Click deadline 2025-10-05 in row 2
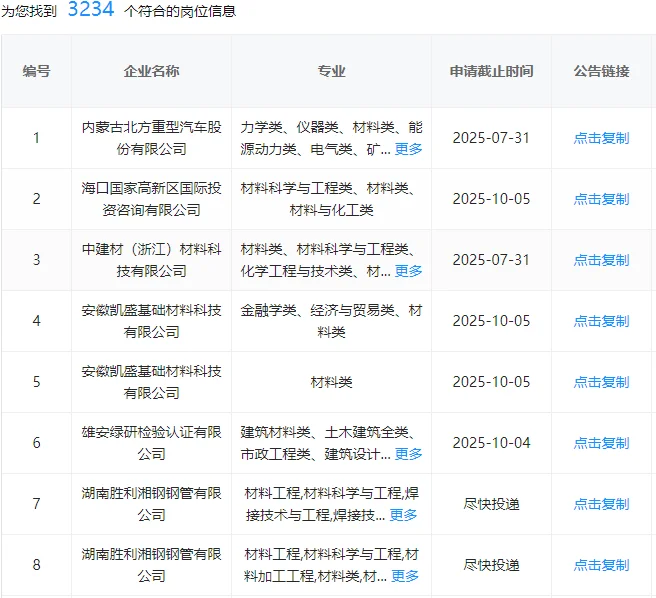 [491, 199]
